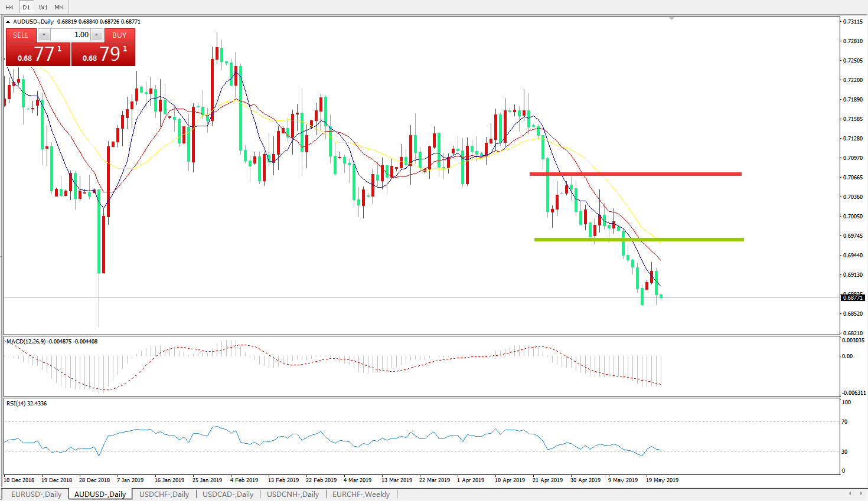
Task: Select the MN monthly timeframe
Action: [59, 7]
